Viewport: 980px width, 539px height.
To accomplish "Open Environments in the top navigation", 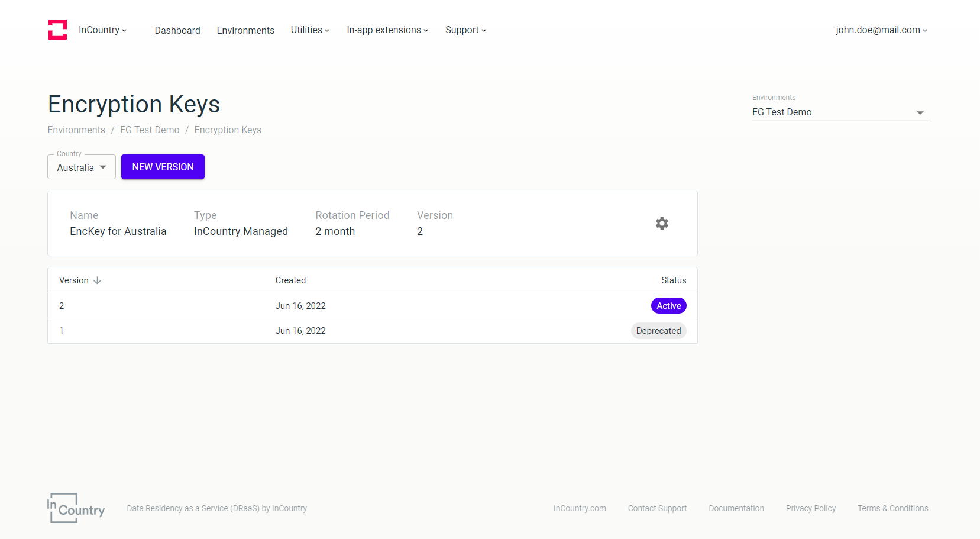I will click(x=245, y=30).
